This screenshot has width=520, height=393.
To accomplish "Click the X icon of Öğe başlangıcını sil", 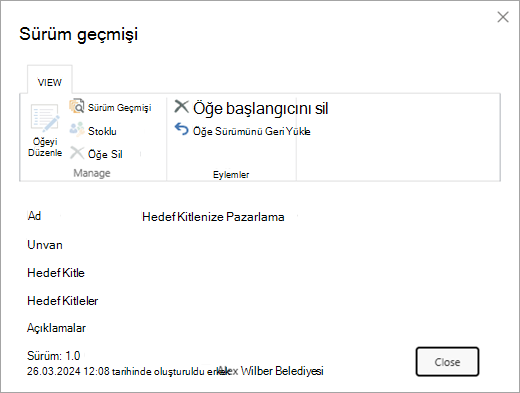I will 182,107.
